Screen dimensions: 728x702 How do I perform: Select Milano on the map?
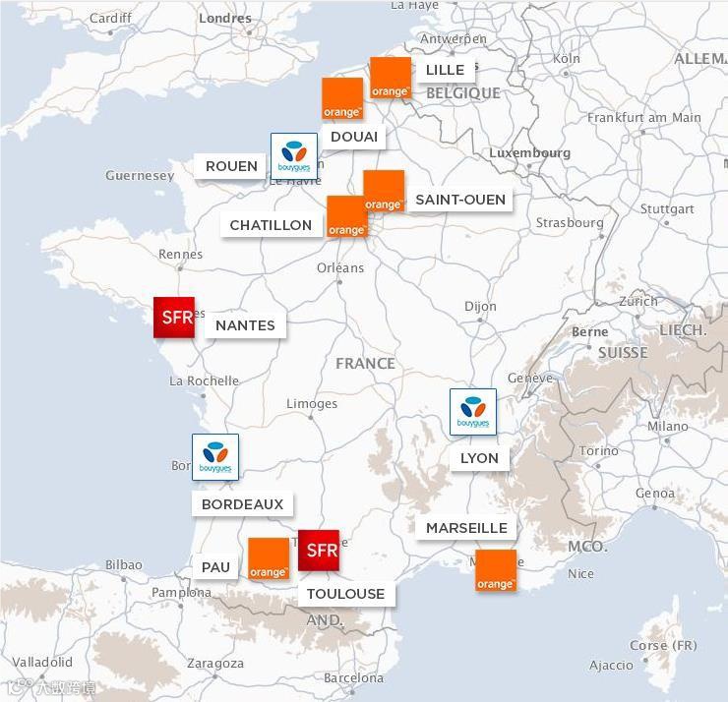(x=668, y=426)
